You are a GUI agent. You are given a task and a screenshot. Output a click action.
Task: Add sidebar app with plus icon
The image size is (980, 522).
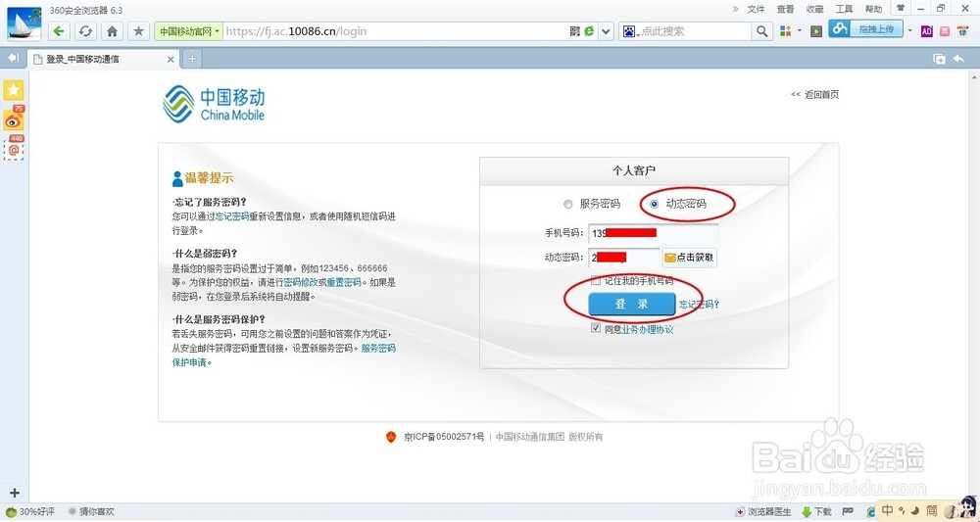(x=15, y=494)
